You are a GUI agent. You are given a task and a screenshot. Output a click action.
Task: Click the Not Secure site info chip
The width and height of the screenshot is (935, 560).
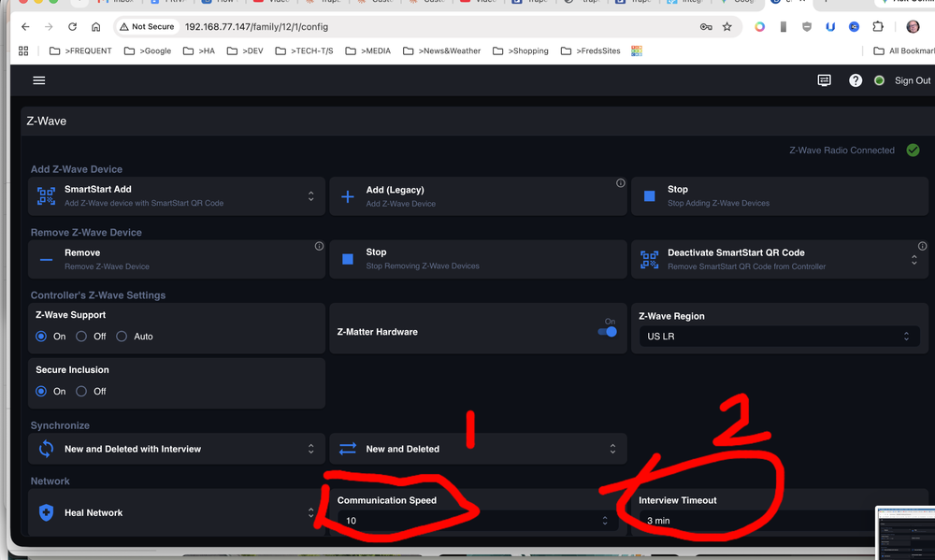148,27
